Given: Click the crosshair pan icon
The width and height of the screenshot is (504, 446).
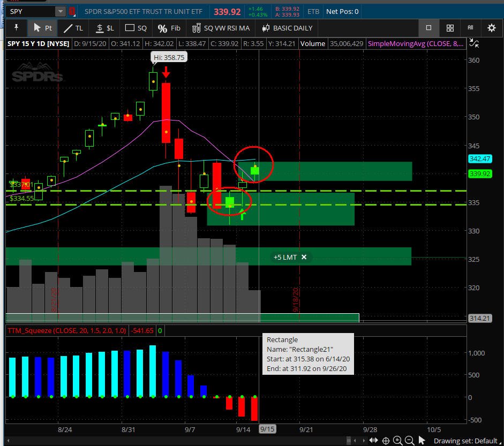Looking at the screenshot, I should pos(386,441).
